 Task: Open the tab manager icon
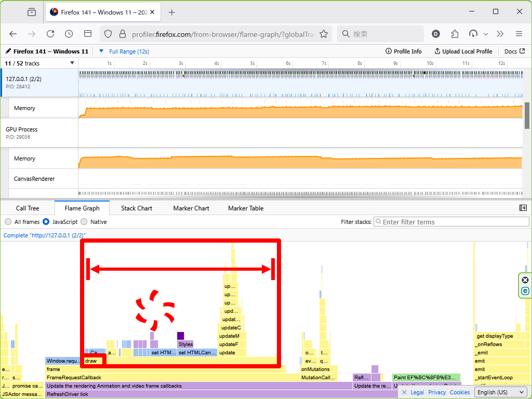tap(32, 12)
